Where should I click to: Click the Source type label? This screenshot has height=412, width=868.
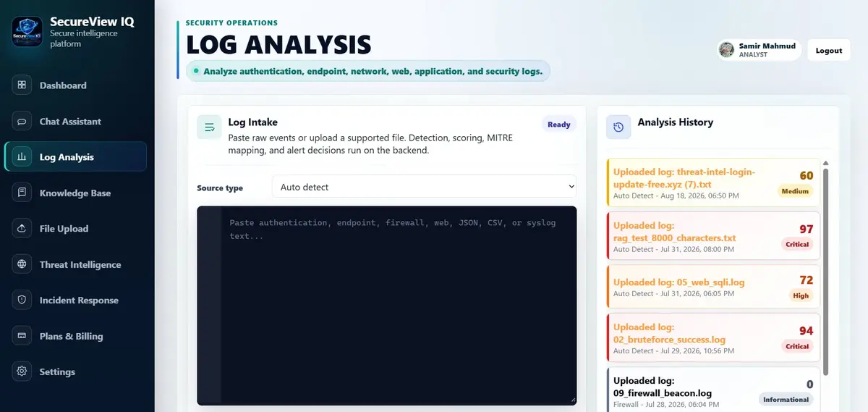[x=220, y=188]
